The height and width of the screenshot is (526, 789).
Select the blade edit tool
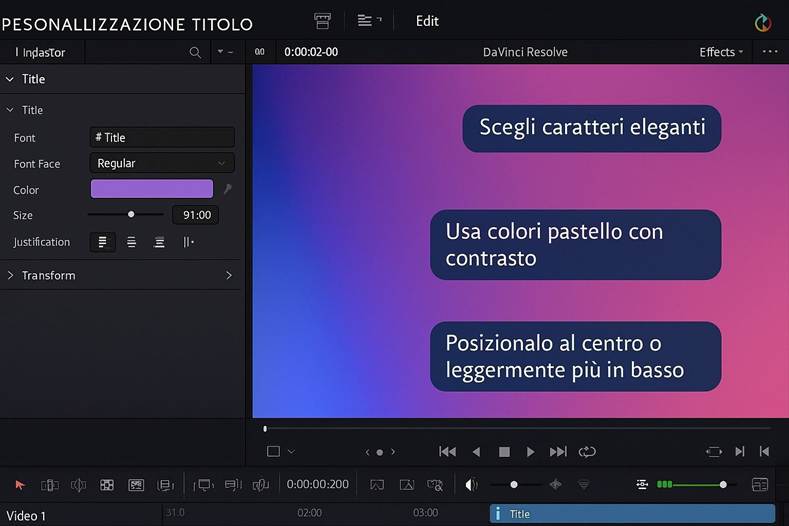pos(107,485)
